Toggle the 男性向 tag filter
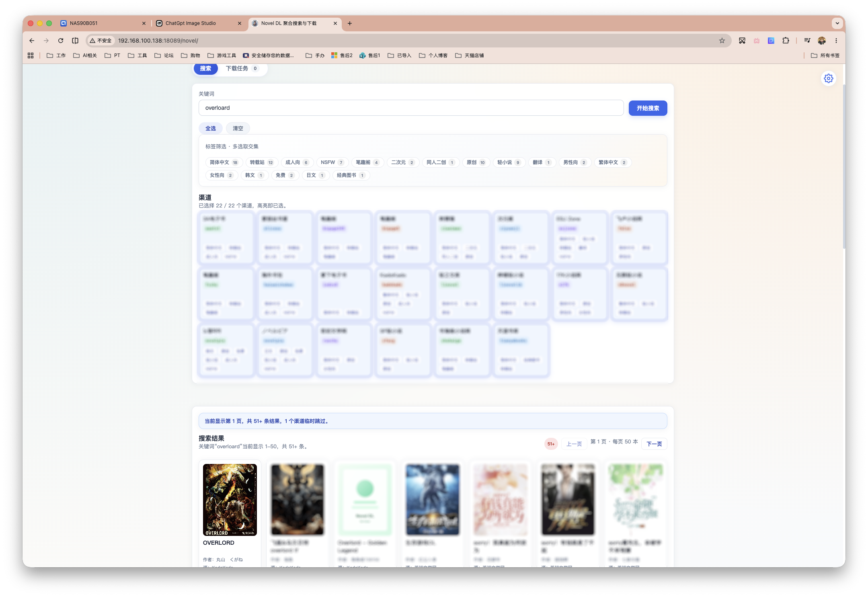 (575, 162)
